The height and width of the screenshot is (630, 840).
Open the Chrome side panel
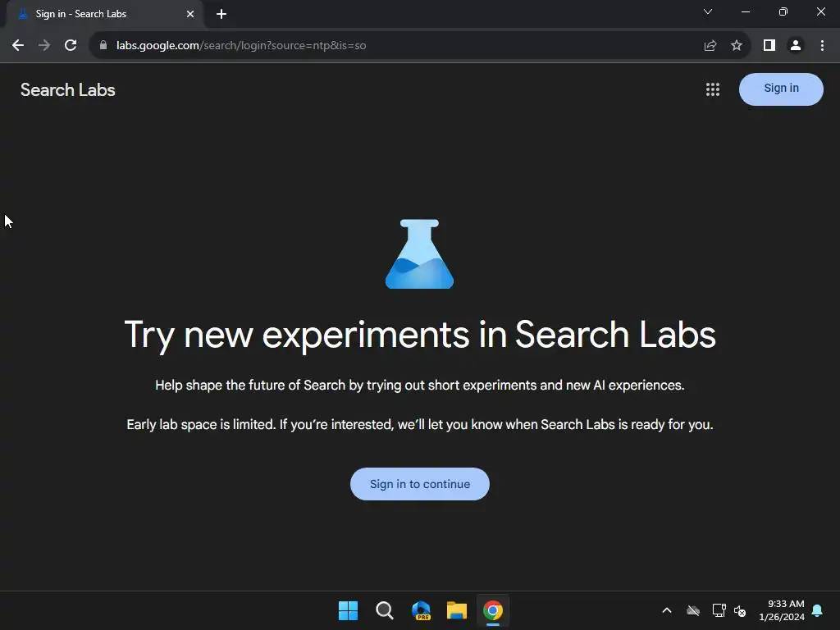(769, 46)
